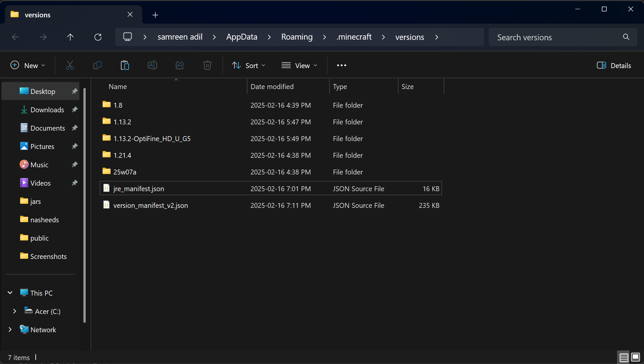Click the PC monitor icon in address bar

coord(128,37)
